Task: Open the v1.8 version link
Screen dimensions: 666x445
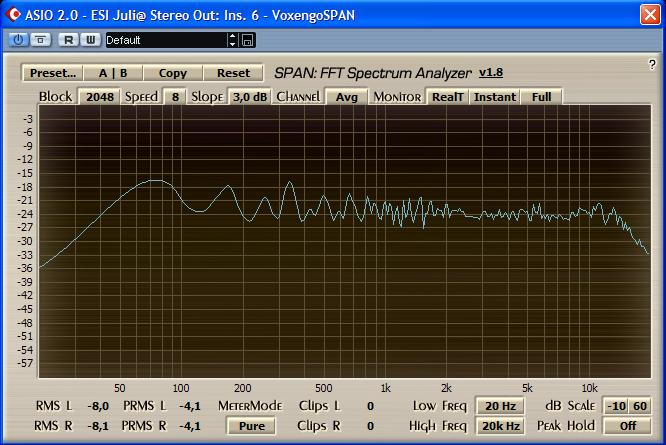Action: 491,73
